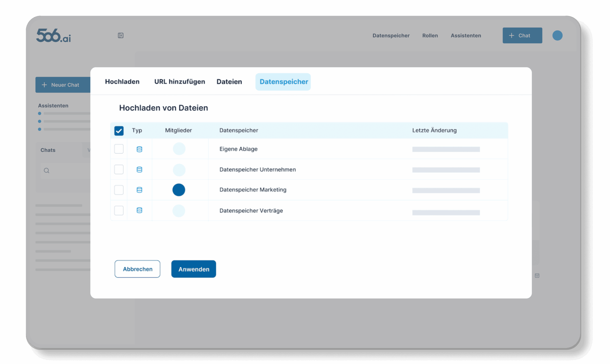Click the dark blue Marketing member circle
The height and width of the screenshot is (364, 610).
tap(179, 190)
